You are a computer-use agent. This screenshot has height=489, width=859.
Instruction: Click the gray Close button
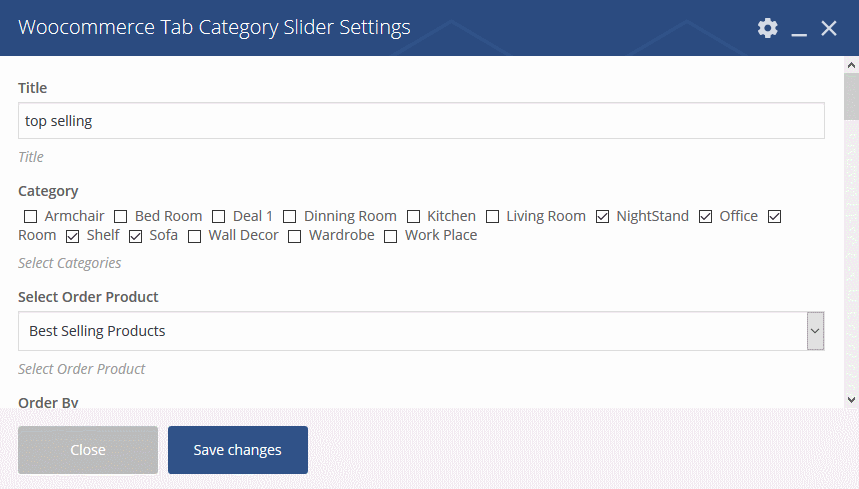coord(88,450)
